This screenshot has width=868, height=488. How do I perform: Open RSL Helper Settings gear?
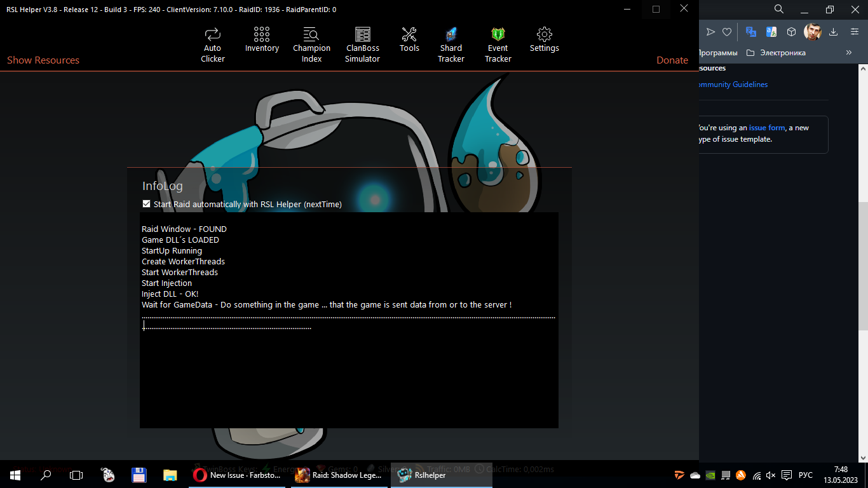[544, 39]
